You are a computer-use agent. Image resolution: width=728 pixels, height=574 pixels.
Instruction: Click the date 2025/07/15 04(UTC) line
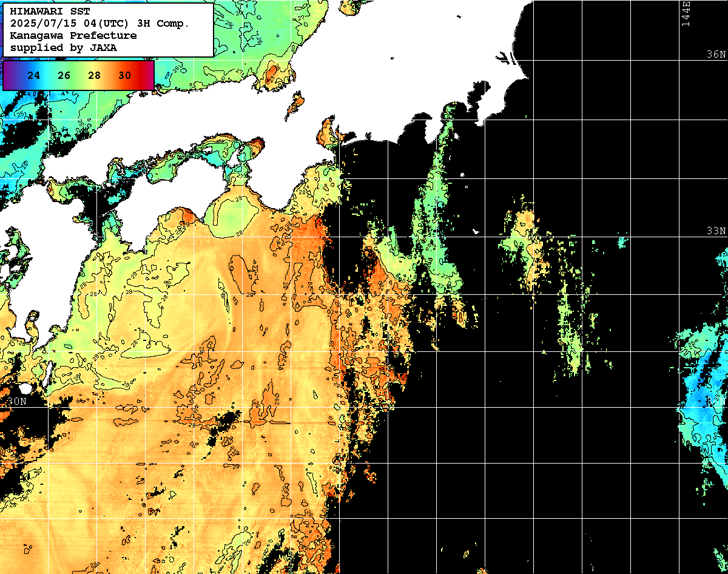click(x=99, y=24)
